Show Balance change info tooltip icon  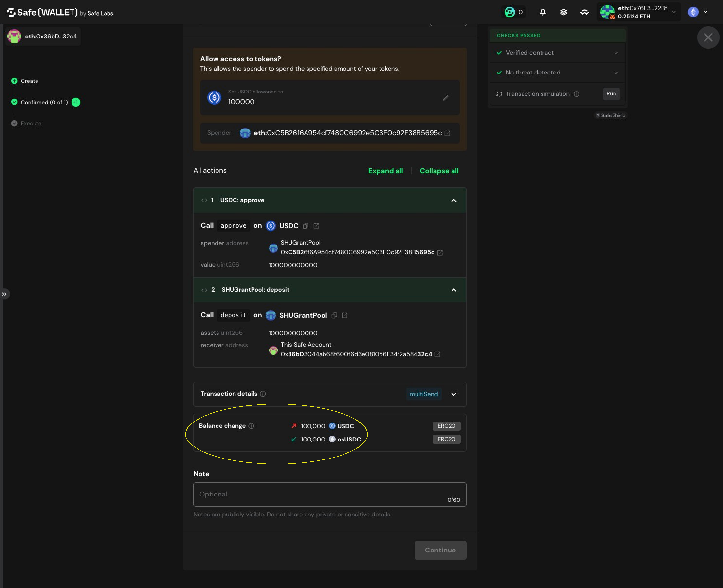(251, 426)
